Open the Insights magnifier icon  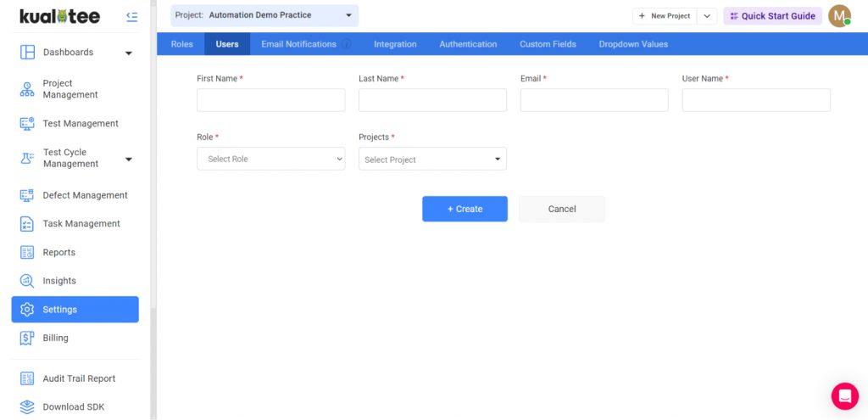(x=27, y=281)
